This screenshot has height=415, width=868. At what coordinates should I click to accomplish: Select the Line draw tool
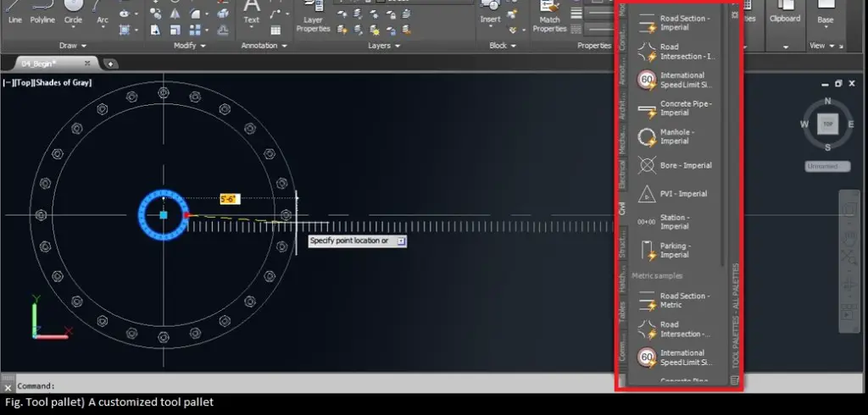click(x=14, y=12)
